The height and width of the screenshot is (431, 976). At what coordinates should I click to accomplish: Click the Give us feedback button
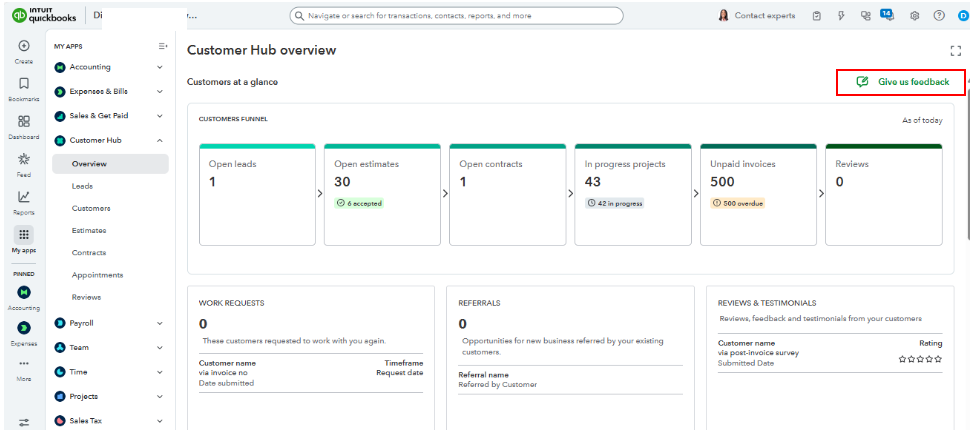901,81
